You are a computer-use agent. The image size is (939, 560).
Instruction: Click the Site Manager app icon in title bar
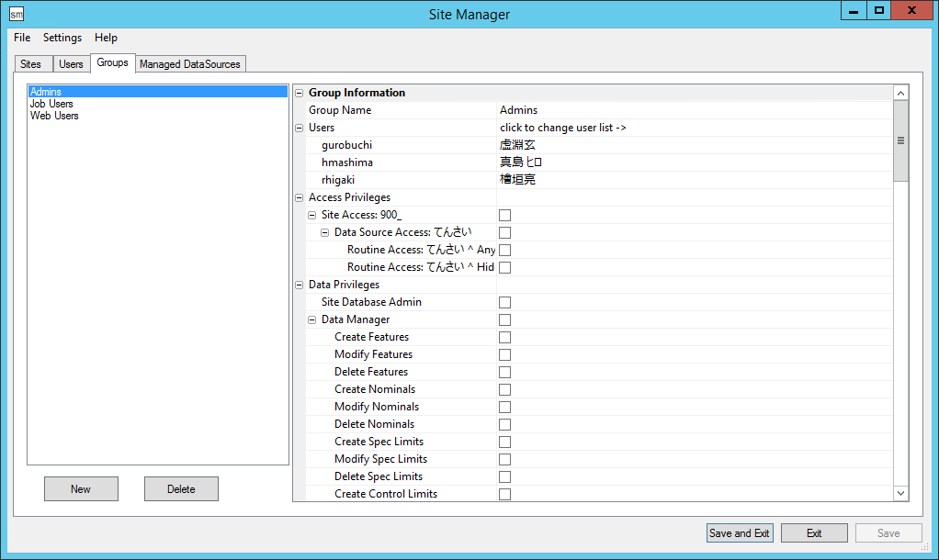click(x=17, y=14)
